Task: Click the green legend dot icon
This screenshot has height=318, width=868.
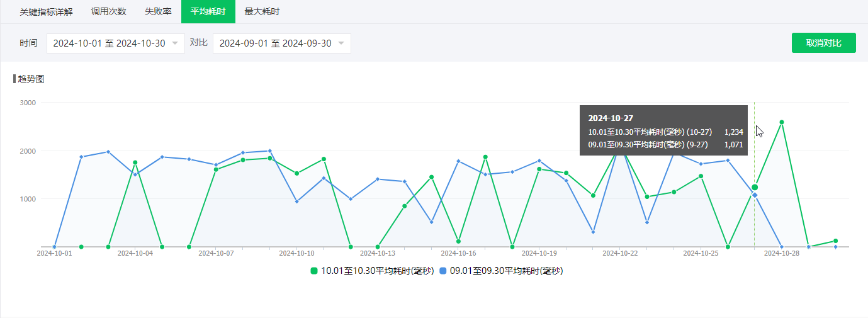Action: click(314, 271)
